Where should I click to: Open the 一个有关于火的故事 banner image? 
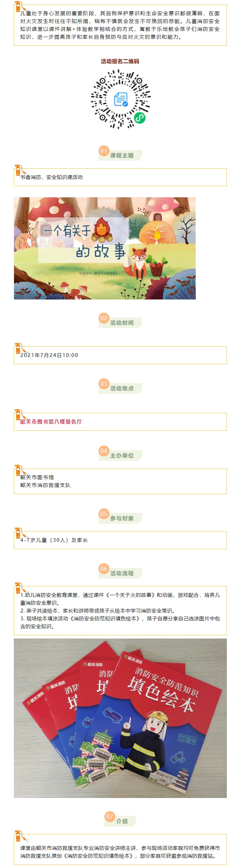(105, 248)
